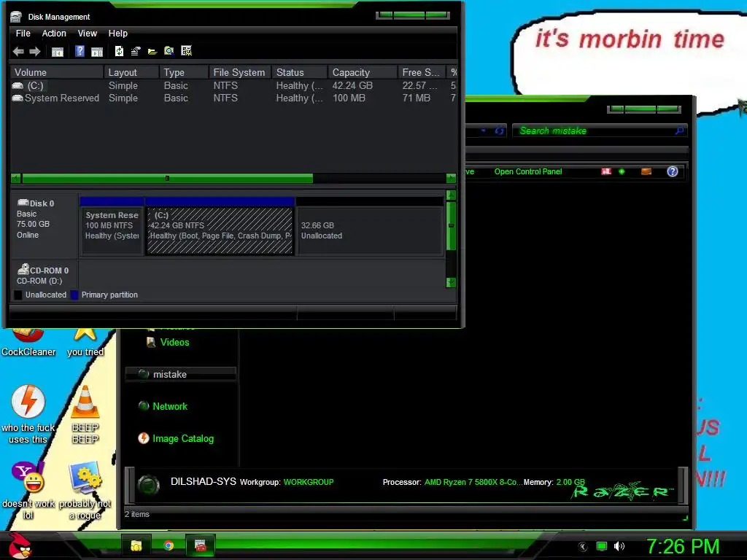Click the Refresh icon with green arrows
Image resolution: width=747 pixels, height=560 pixels.
click(119, 51)
